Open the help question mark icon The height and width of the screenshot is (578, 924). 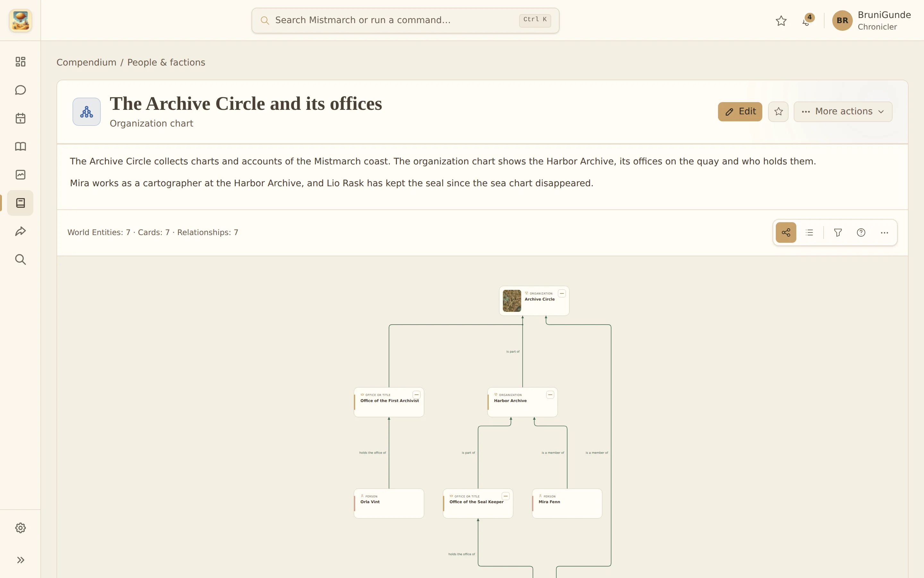[861, 232]
